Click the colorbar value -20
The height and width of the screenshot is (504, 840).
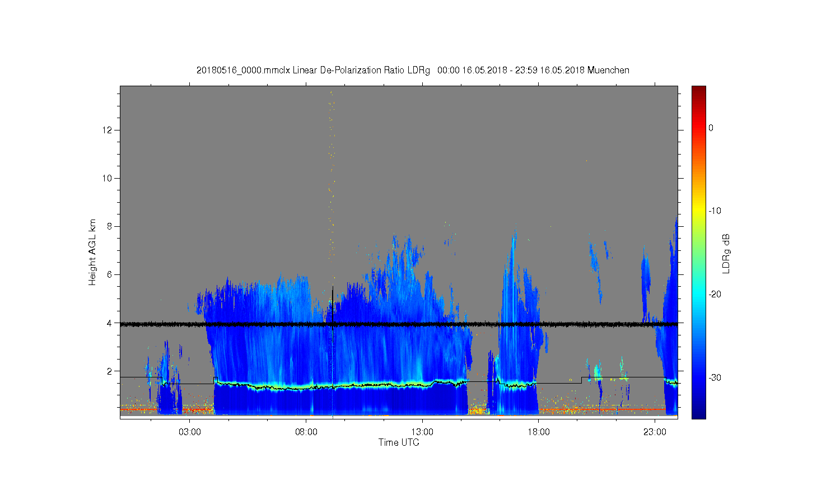(x=715, y=295)
